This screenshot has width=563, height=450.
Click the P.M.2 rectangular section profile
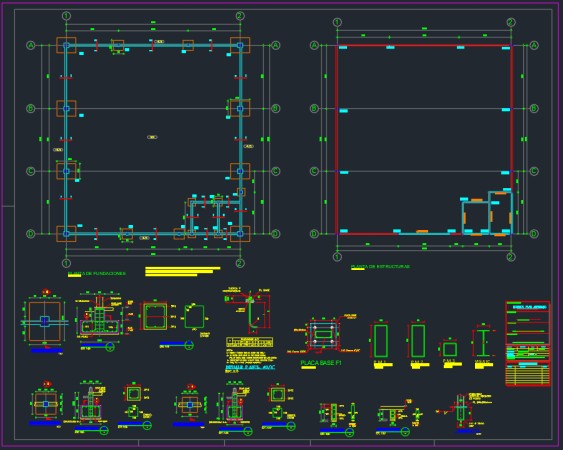click(x=418, y=341)
